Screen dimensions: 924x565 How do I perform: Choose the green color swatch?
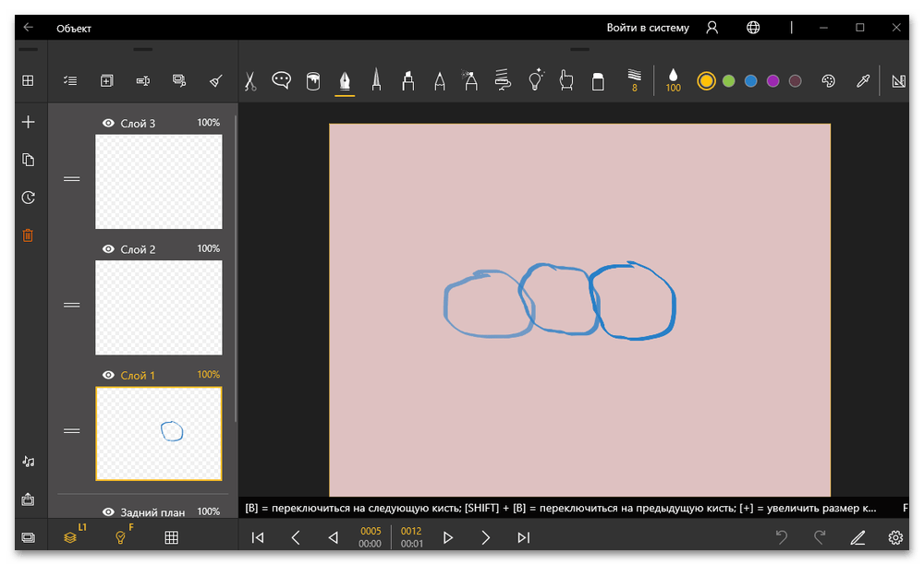pos(728,81)
